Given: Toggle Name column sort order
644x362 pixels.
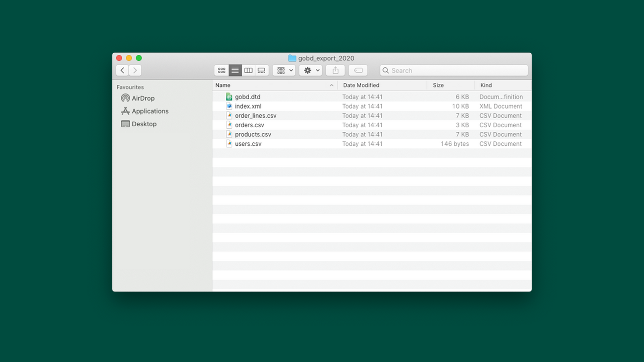Looking at the screenshot, I should 223,85.
